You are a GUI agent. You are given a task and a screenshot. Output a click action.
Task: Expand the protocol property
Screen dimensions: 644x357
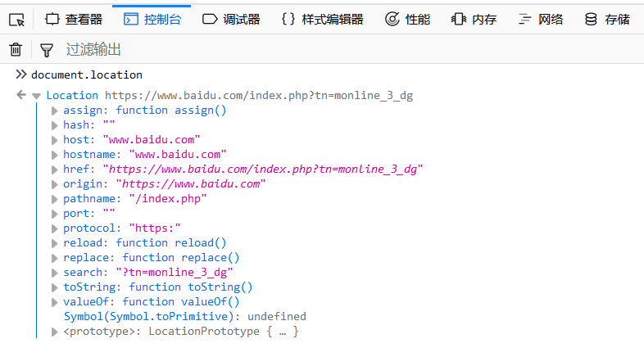(x=54, y=228)
